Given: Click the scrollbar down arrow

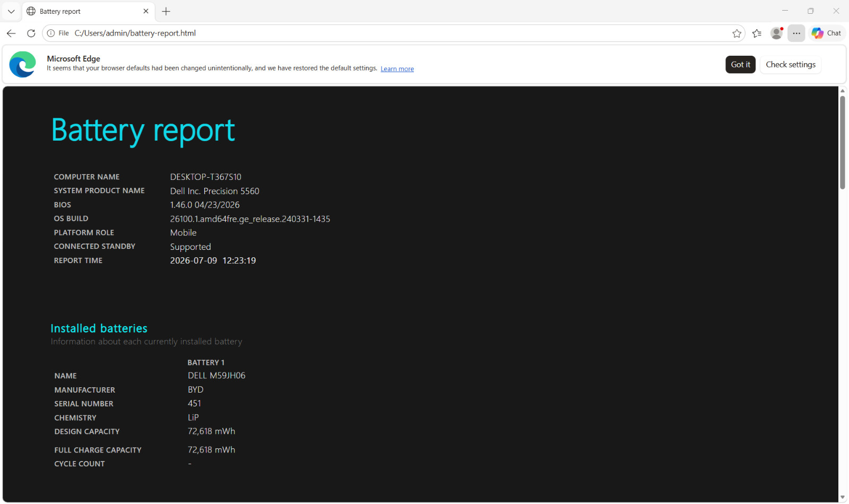Looking at the screenshot, I should (x=842, y=497).
